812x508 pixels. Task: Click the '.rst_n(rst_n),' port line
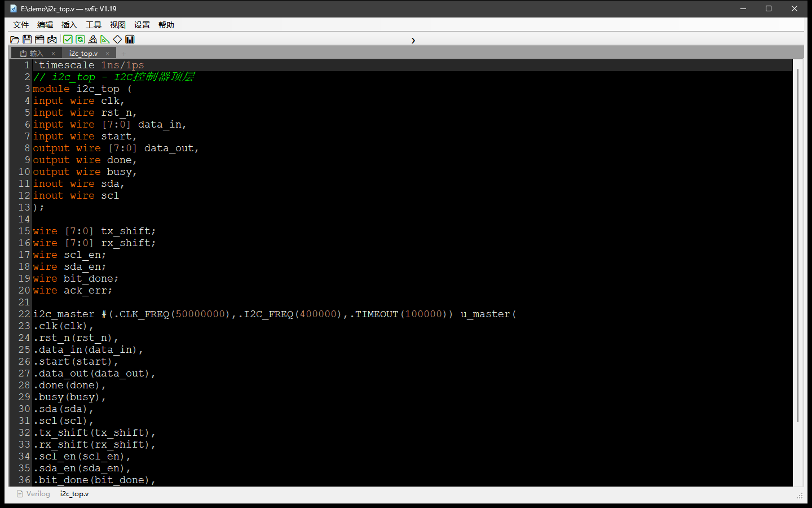pos(76,338)
